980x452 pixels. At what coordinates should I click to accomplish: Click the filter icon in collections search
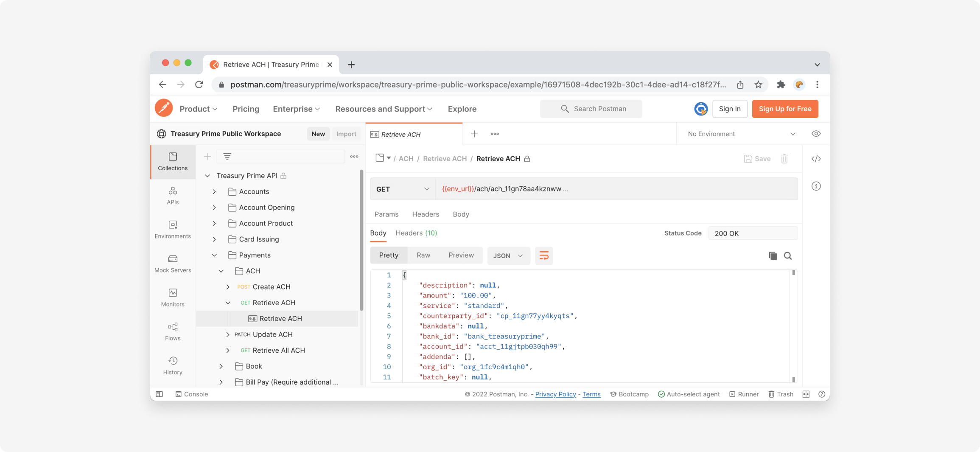227,157
